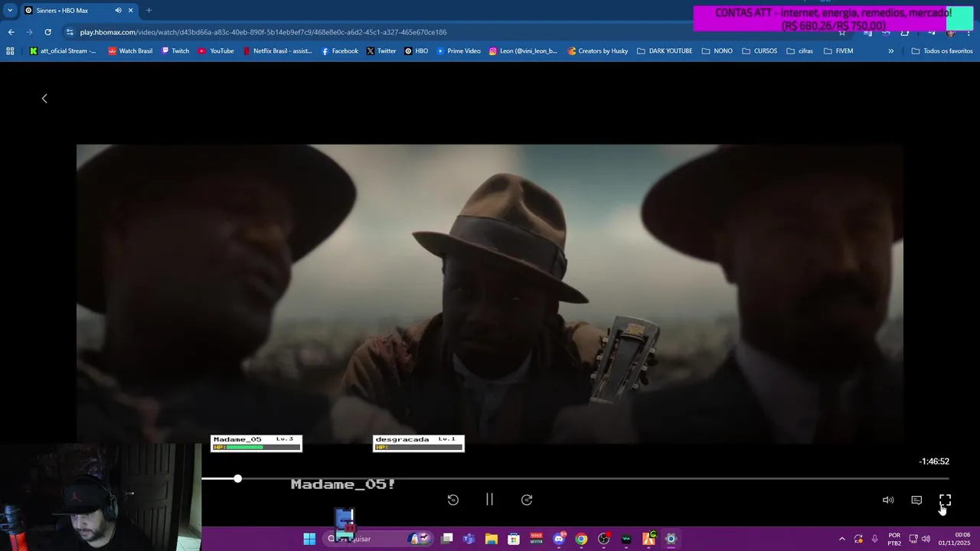Open Google Chrome from taskbar

click(581, 539)
